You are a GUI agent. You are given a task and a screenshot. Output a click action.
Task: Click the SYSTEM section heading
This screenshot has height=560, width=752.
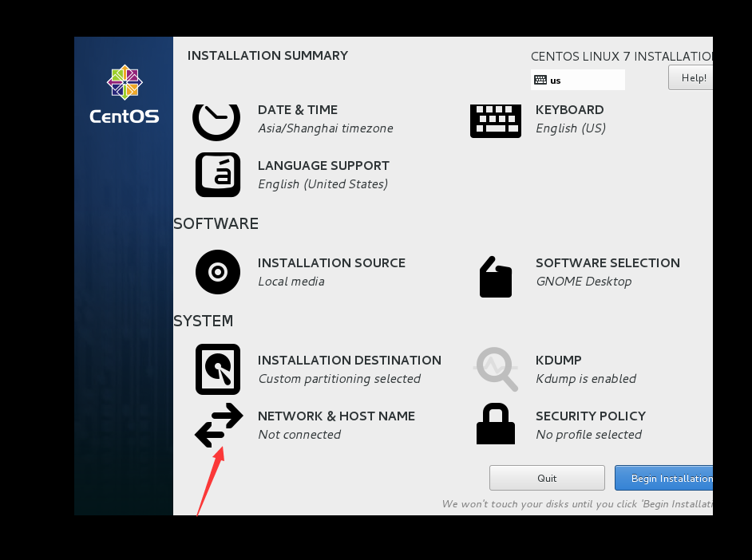point(204,321)
